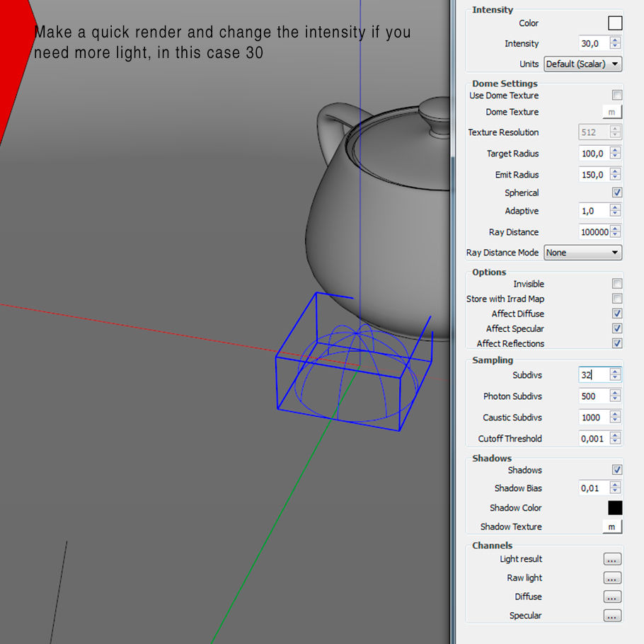Click the Dome Texture m button
The width and height of the screenshot is (644, 644).
pos(612,112)
